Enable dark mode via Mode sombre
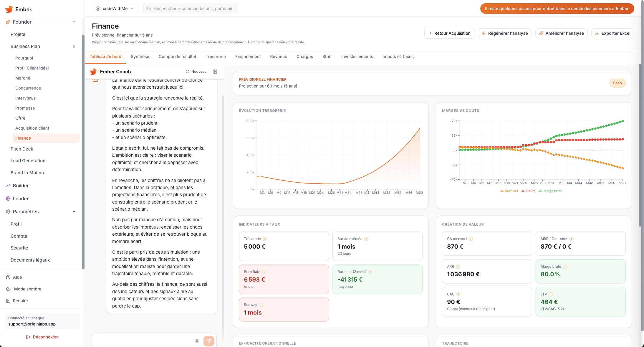The image size is (644, 347). [27, 289]
